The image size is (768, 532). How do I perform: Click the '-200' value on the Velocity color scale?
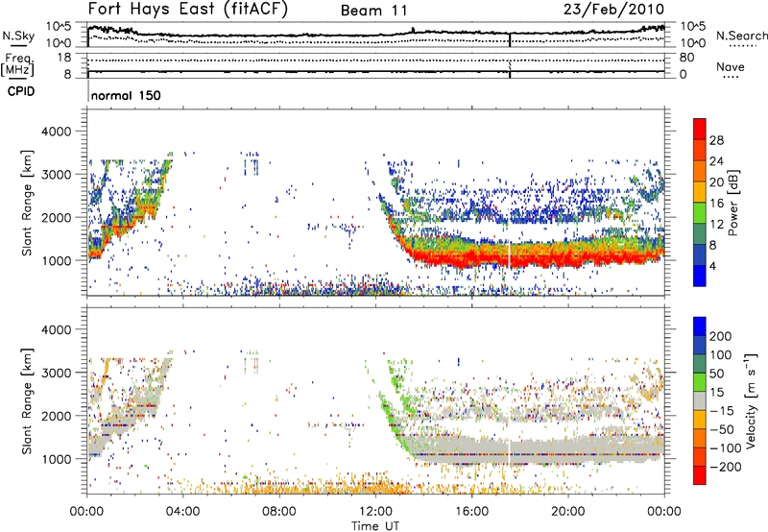pos(726,467)
